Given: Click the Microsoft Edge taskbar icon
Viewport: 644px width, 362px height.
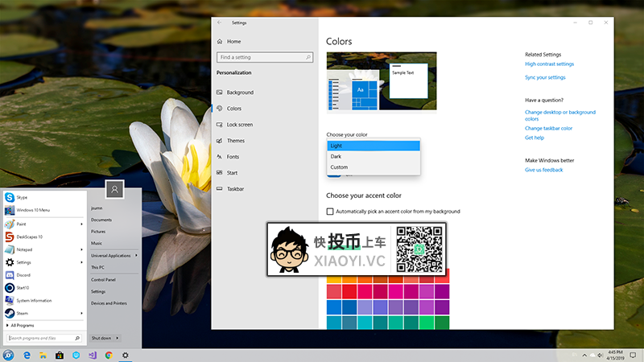Looking at the screenshot, I should (x=27, y=355).
